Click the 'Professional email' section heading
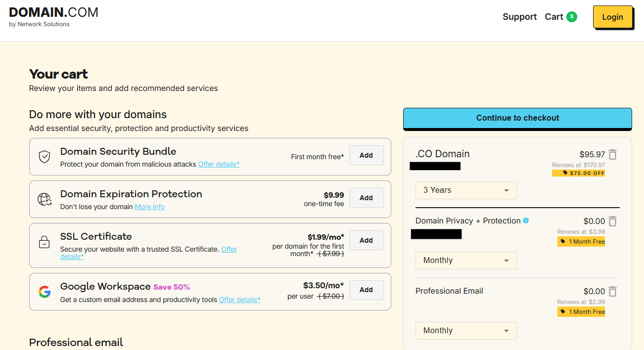The height and width of the screenshot is (350, 644). point(76,343)
